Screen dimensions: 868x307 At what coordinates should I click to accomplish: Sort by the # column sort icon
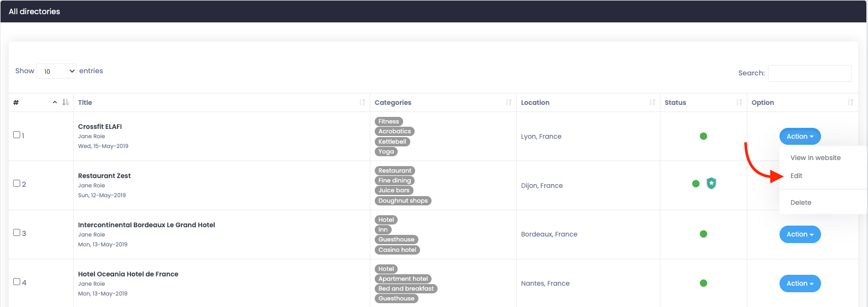click(x=66, y=102)
